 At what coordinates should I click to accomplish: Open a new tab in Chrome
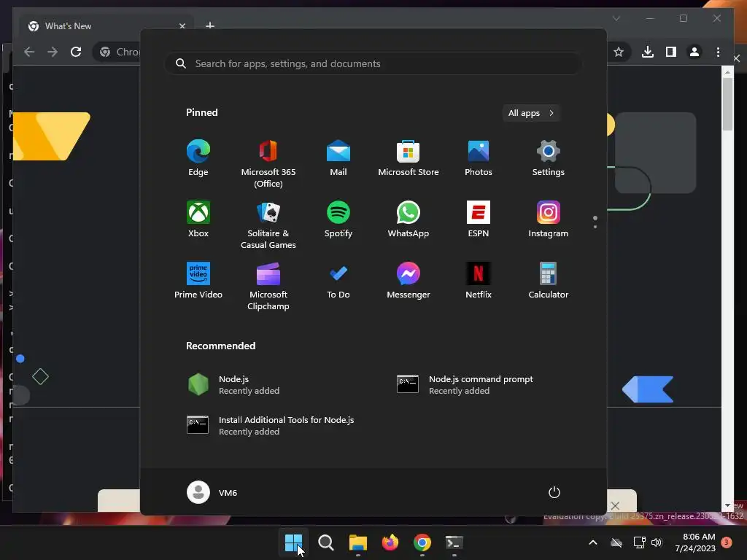(209, 26)
